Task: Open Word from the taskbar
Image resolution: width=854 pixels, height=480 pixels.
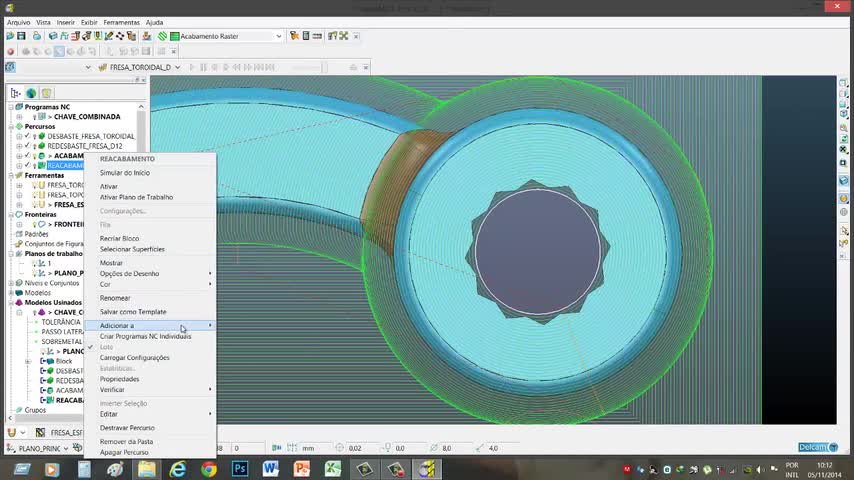Action: (271, 469)
